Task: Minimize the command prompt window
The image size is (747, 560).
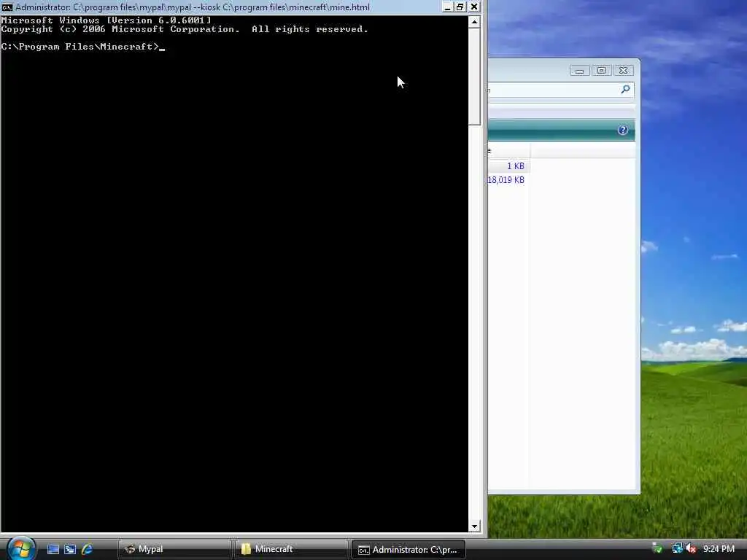Action: (x=447, y=7)
